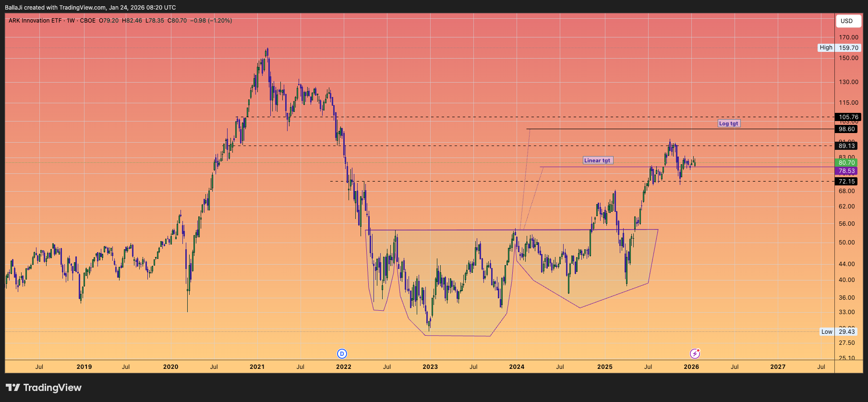The height and width of the screenshot is (402, 868).
Task: Click the 2024 time axis label
Action: 517,367
